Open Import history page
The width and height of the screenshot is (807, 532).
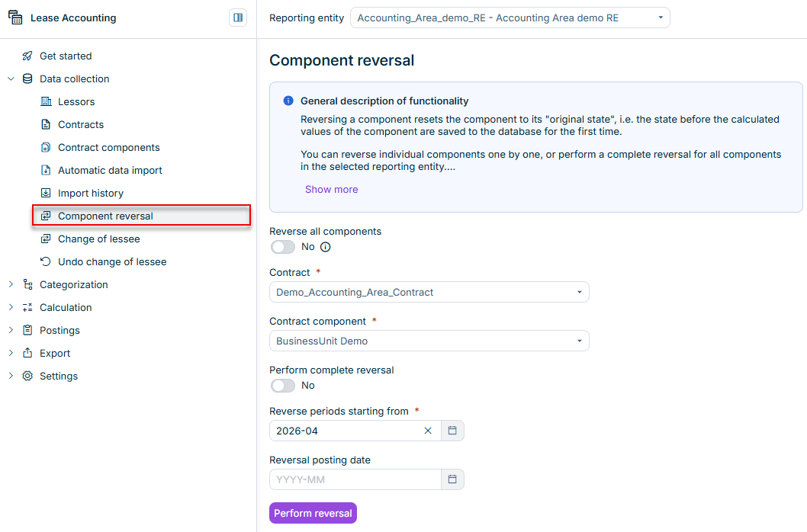(91, 194)
